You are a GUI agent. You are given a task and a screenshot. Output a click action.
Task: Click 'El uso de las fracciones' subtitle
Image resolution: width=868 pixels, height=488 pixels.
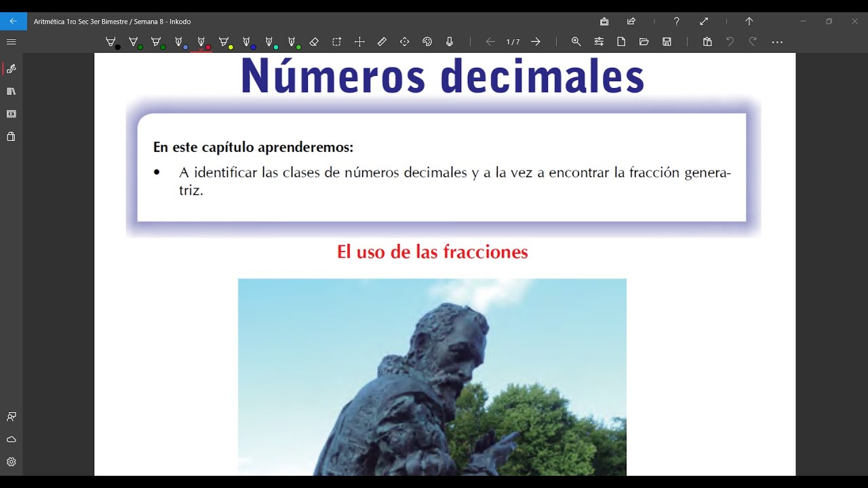[x=432, y=252]
